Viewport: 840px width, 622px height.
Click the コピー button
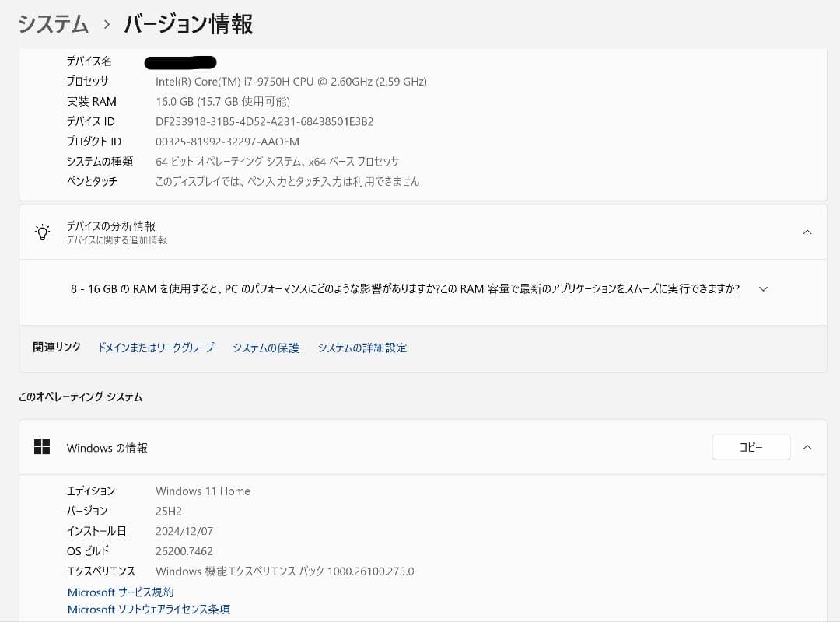click(x=751, y=447)
